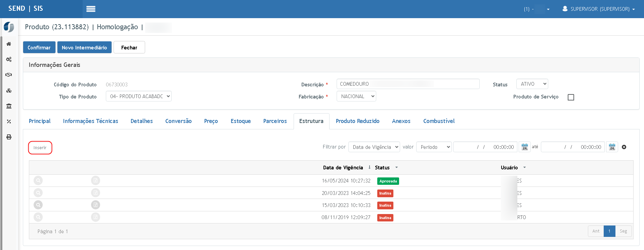This screenshot has width=644, height=250.
Task: Switch to the Estoque tab
Action: 241,121
